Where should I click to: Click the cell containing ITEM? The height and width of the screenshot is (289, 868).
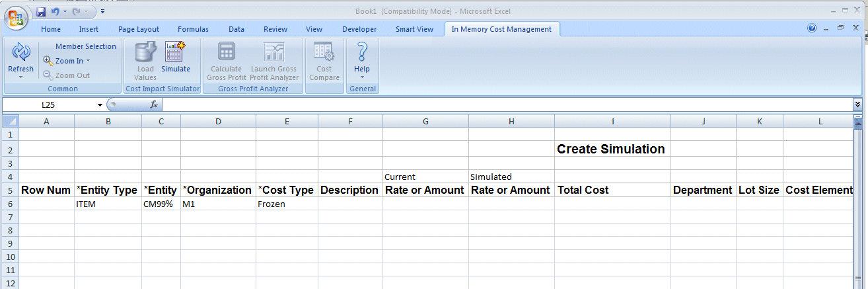click(x=108, y=204)
